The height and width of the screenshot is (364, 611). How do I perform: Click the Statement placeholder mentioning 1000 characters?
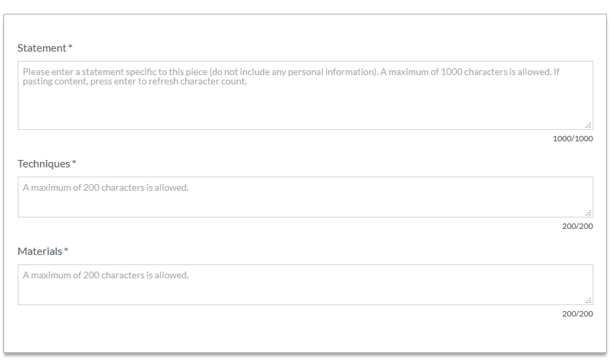[291, 76]
